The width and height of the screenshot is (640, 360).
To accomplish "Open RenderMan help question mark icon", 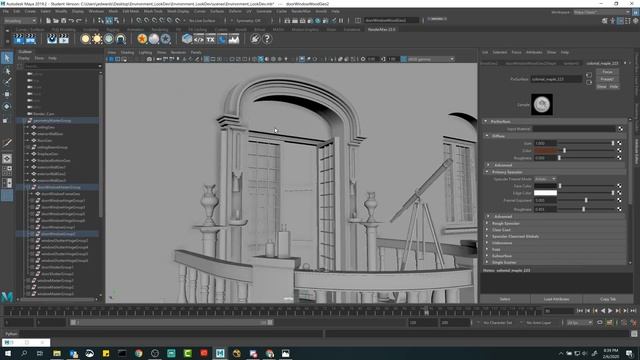I will 267,39.
